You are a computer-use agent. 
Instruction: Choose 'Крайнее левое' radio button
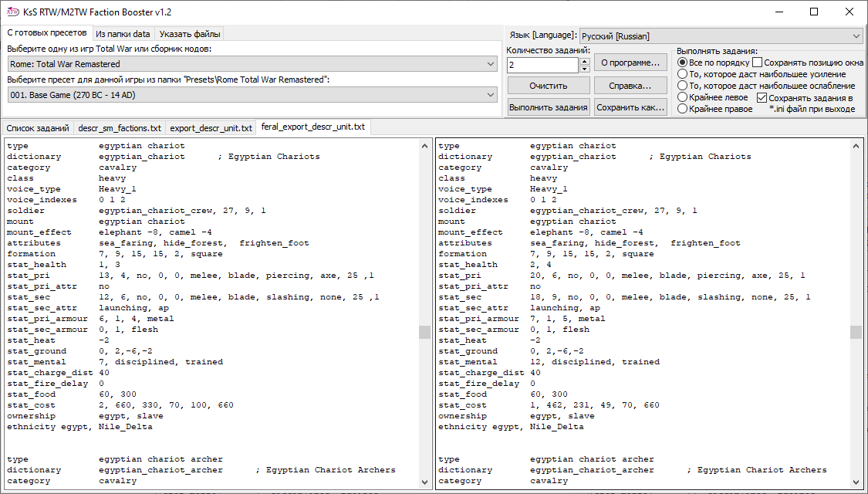click(682, 98)
